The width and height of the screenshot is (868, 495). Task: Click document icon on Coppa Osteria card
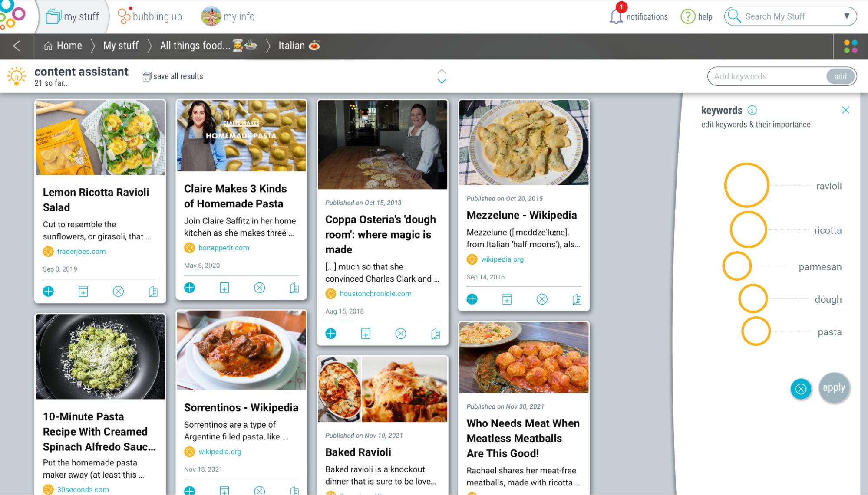(436, 334)
